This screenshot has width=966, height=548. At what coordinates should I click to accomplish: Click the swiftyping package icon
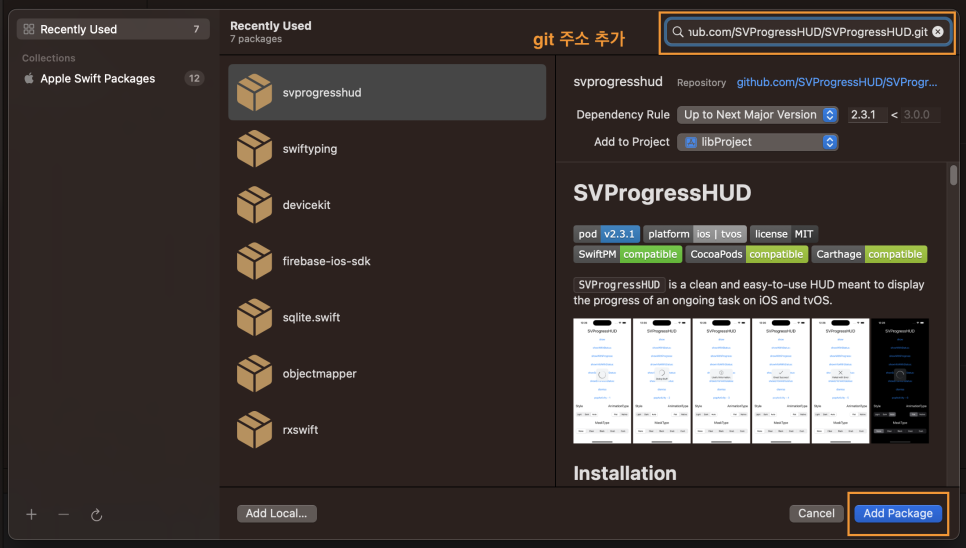254,148
